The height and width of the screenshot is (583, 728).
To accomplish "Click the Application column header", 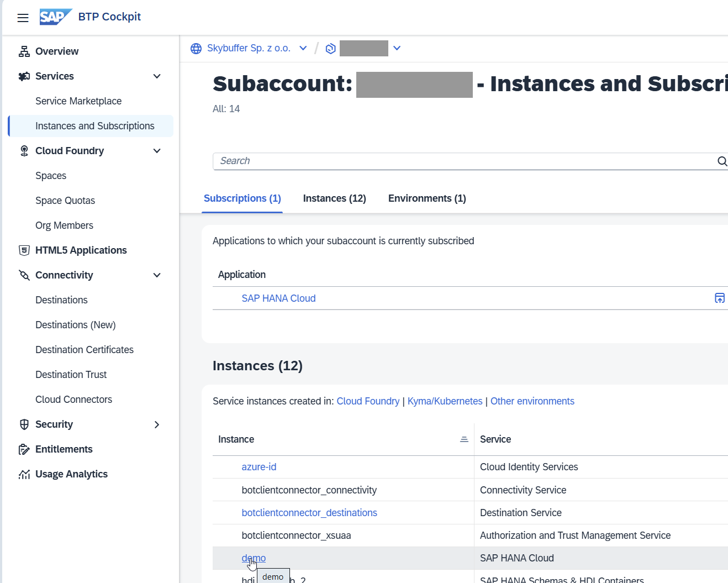I will coord(242,275).
